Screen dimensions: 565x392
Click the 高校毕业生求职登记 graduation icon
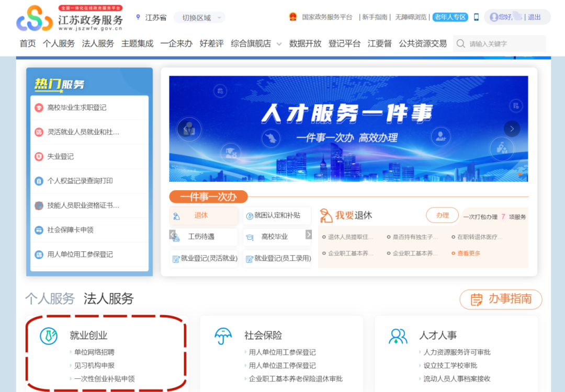pyautogui.click(x=39, y=108)
